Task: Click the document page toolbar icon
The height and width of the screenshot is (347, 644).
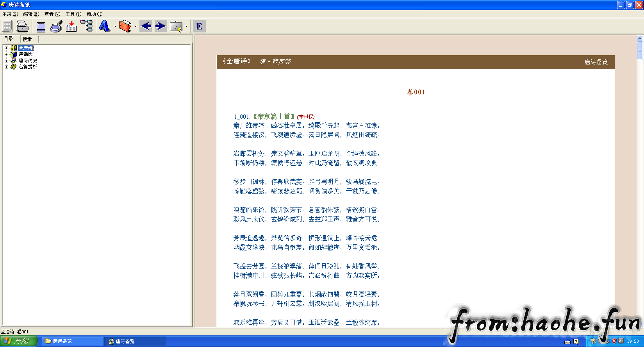Action: coord(7,26)
